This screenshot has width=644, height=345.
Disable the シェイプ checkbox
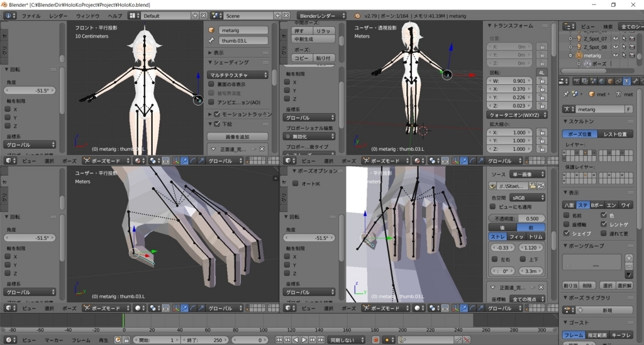[567, 233]
